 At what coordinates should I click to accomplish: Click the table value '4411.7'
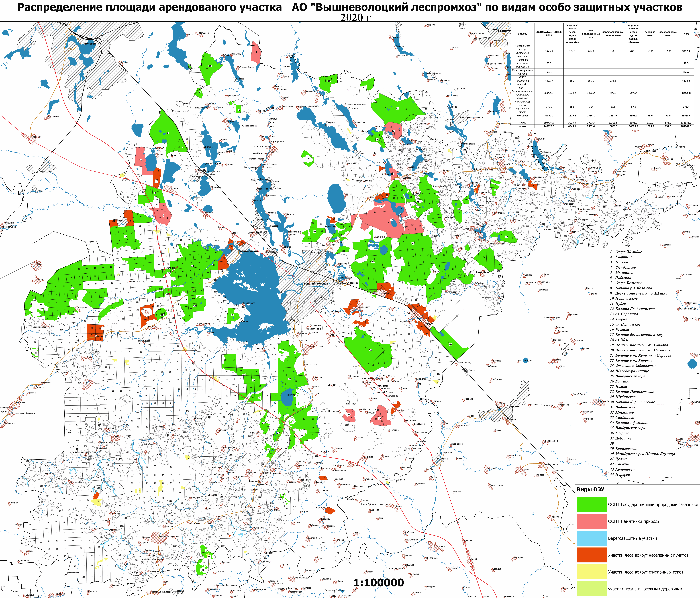(549, 81)
